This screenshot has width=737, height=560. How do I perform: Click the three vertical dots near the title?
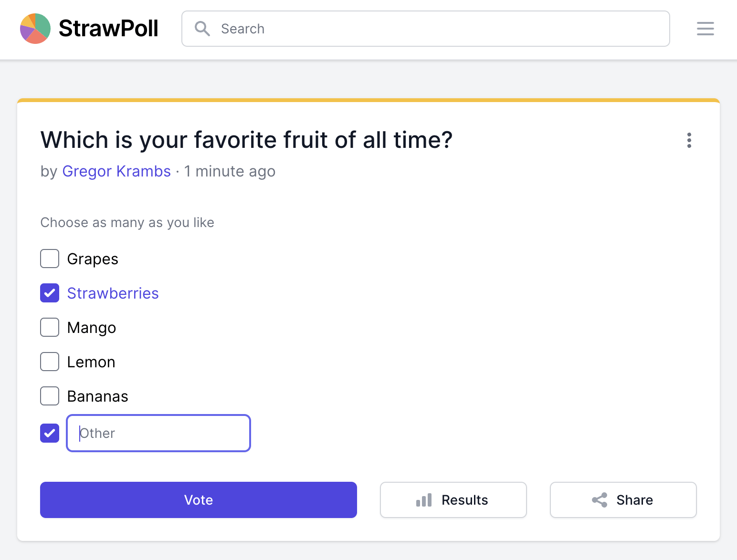point(689,141)
